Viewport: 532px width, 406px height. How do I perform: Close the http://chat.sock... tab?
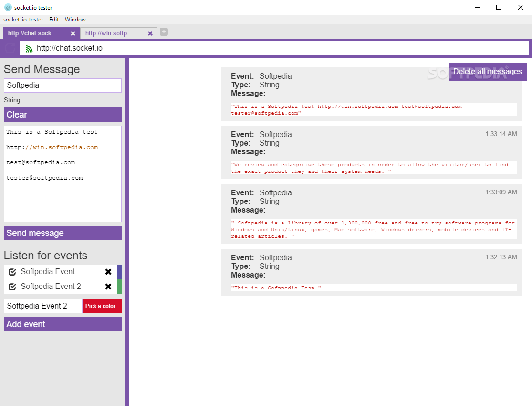point(73,33)
